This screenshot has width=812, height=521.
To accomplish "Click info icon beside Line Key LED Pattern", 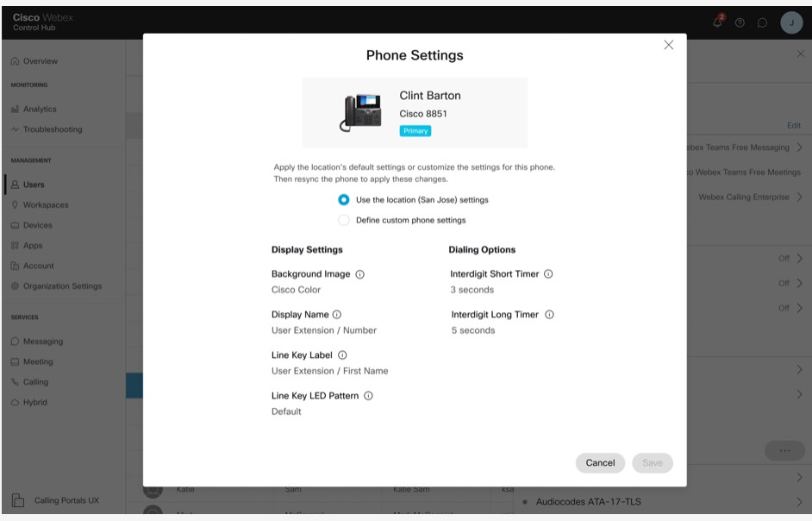I will [x=368, y=396].
